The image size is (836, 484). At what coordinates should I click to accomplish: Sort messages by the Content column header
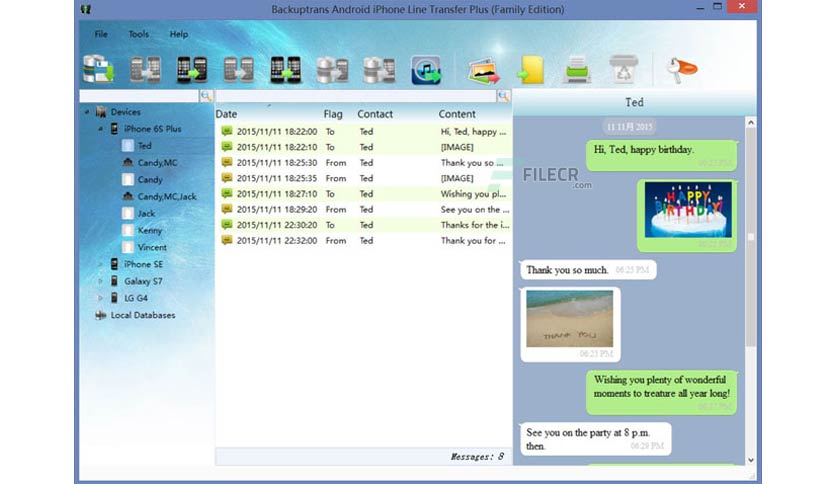click(x=457, y=114)
